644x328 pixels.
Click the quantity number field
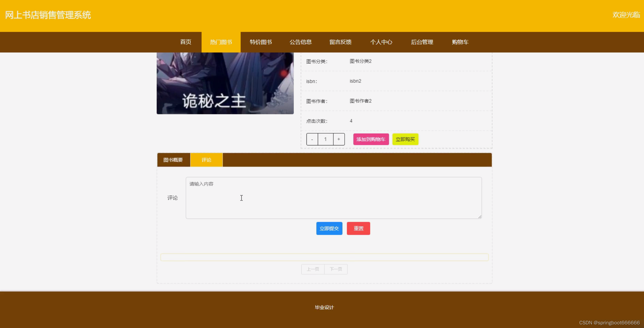point(325,139)
